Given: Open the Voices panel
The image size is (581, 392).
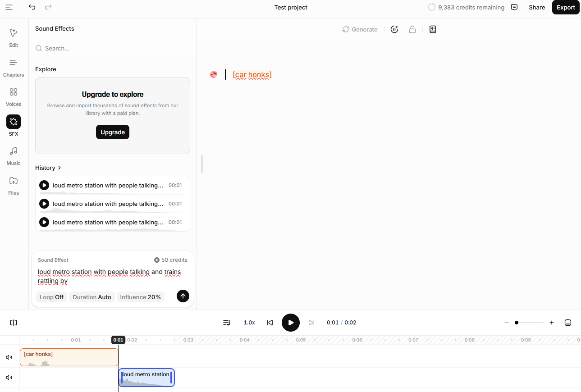Looking at the screenshot, I should tap(14, 92).
